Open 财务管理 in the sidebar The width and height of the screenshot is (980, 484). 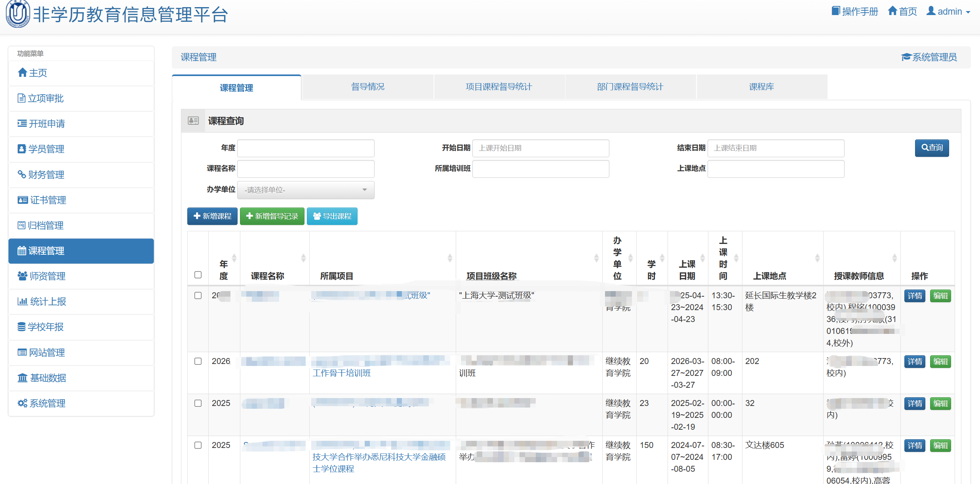pos(81,175)
